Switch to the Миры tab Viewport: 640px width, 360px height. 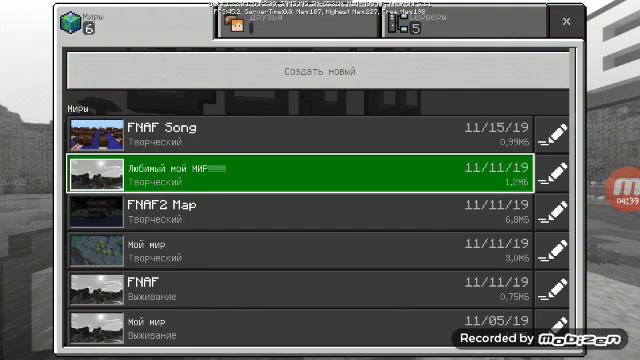tap(135, 22)
